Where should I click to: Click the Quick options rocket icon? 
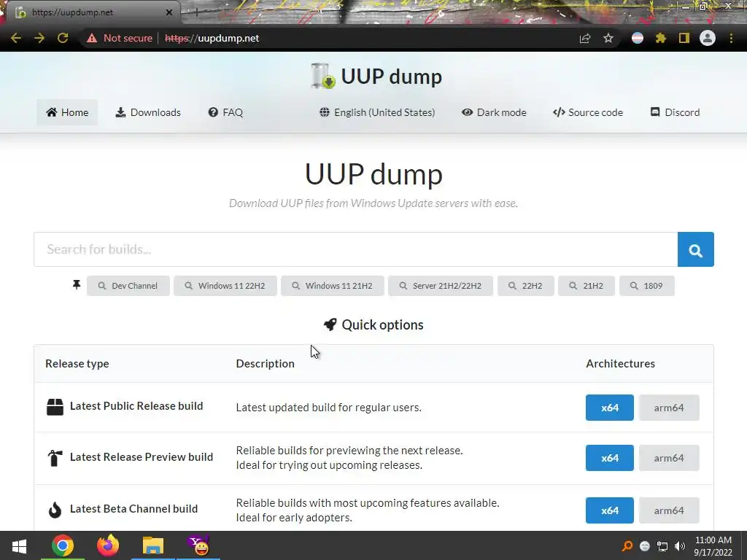[330, 324]
